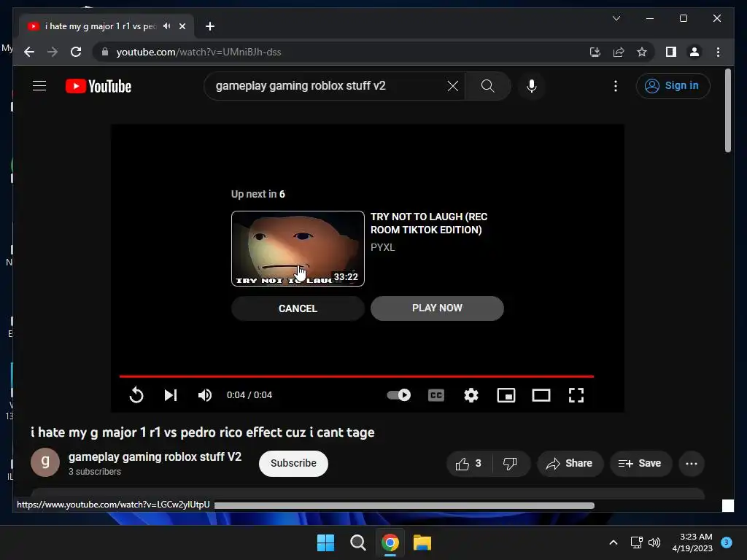Go to the YouTube home logo
The width and height of the screenshot is (747, 560).
click(x=98, y=86)
